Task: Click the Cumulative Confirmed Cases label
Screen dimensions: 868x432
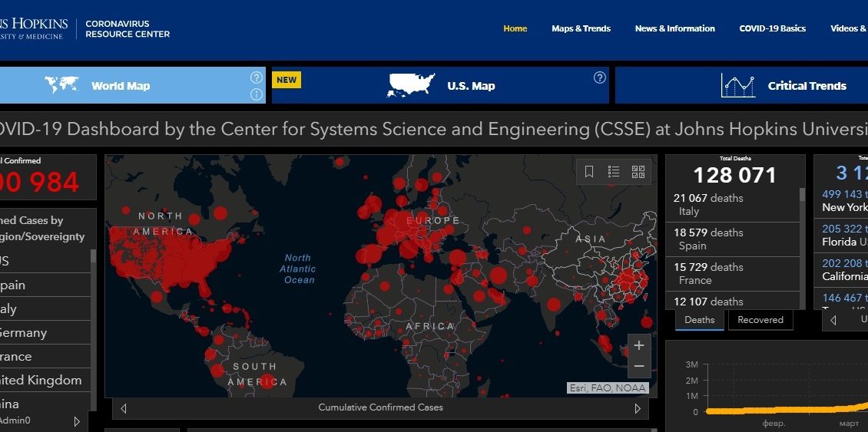Action: (x=380, y=407)
